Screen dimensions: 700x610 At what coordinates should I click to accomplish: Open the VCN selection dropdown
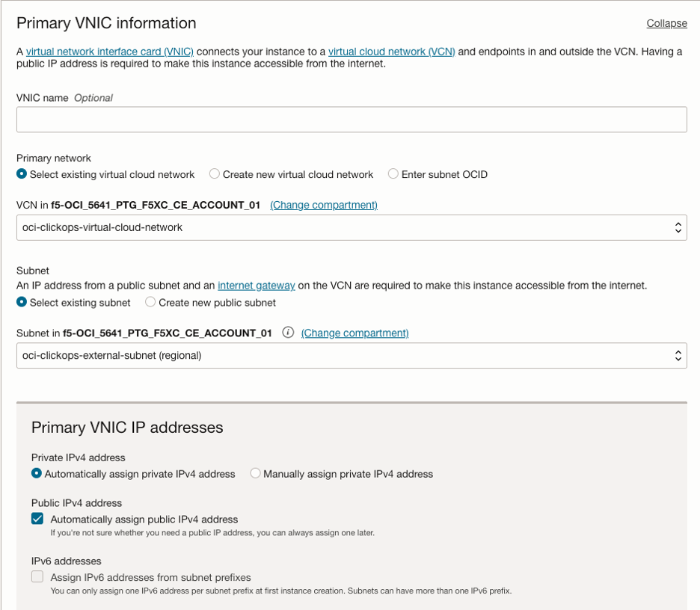coord(351,227)
